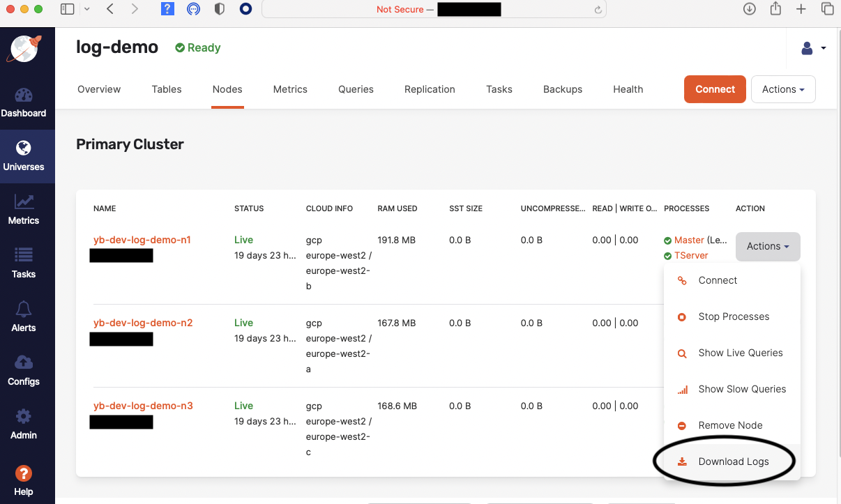
Task: Switch to the Overview tab
Action: [99, 89]
